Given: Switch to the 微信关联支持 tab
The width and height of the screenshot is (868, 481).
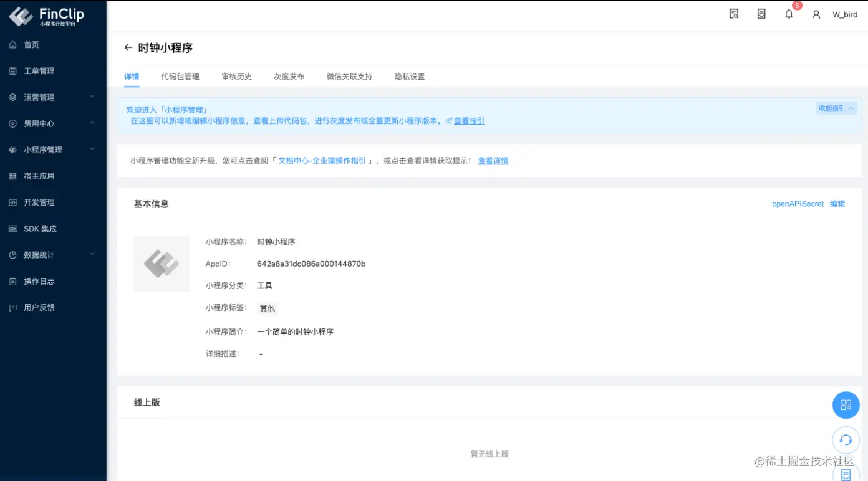Looking at the screenshot, I should [349, 77].
